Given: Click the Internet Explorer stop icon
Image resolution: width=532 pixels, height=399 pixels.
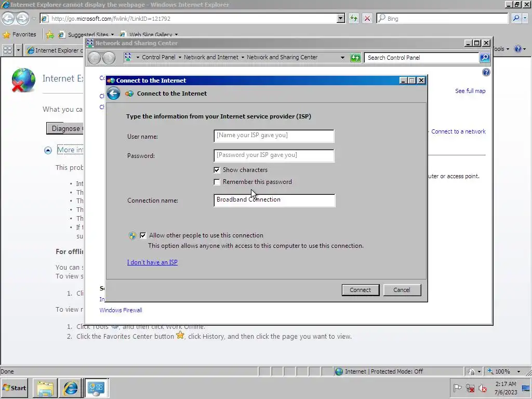Looking at the screenshot, I should pyautogui.click(x=367, y=18).
